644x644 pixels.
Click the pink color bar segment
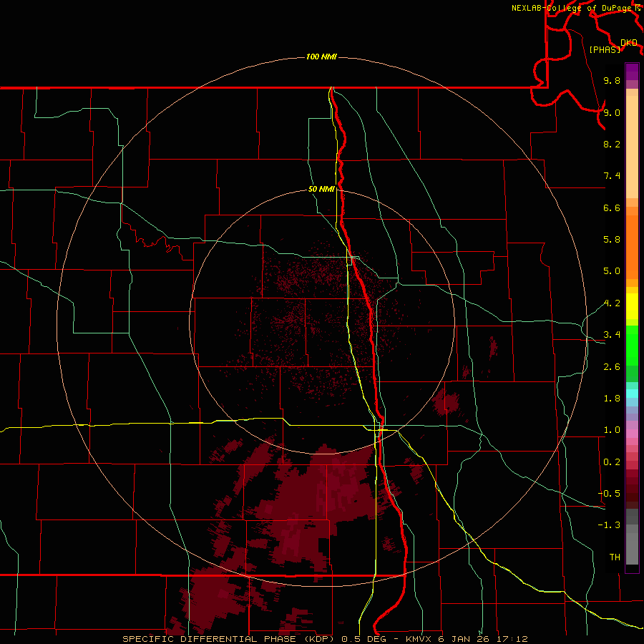tap(632, 434)
